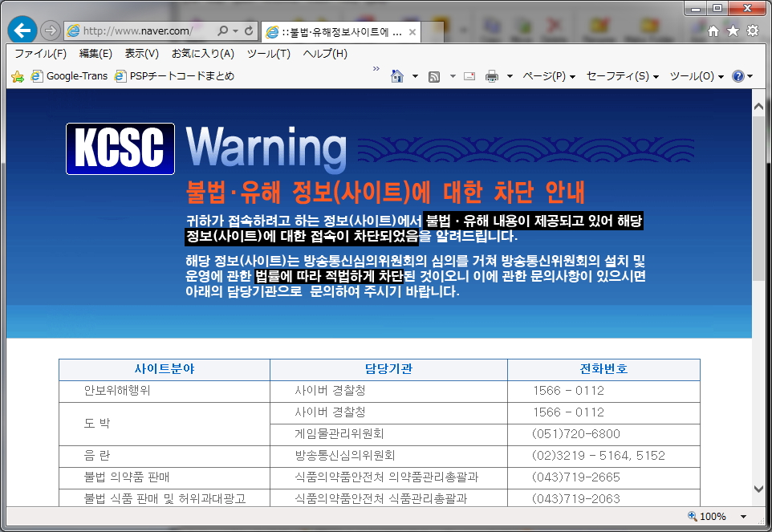This screenshot has height=532, width=772.
Task: Open セーフティ(S) command bar menu
Action: [622, 76]
